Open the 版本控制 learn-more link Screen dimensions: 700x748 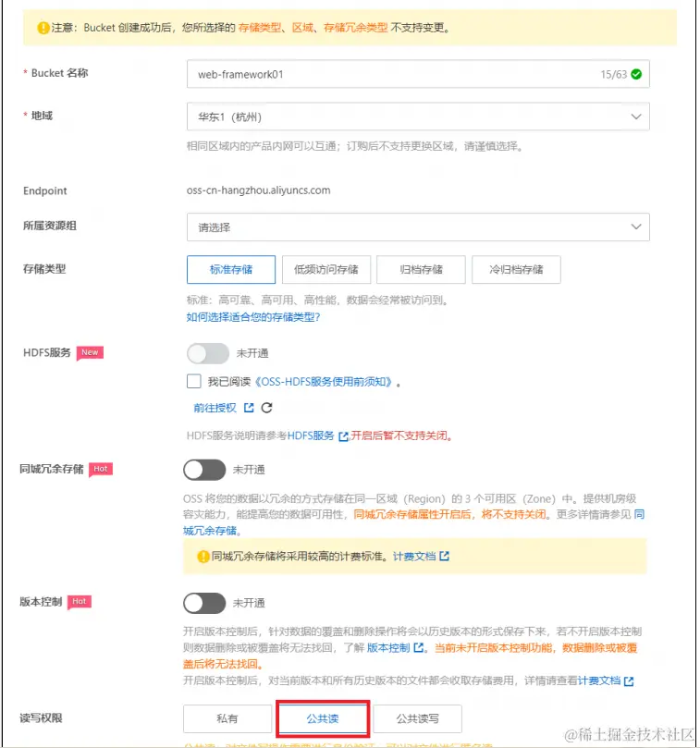point(388,648)
